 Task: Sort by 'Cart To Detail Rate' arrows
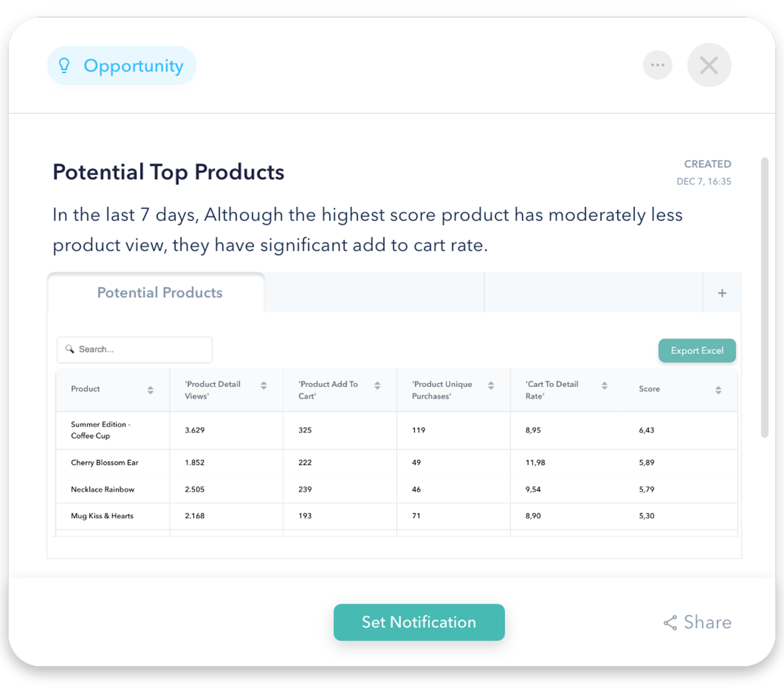(604, 386)
